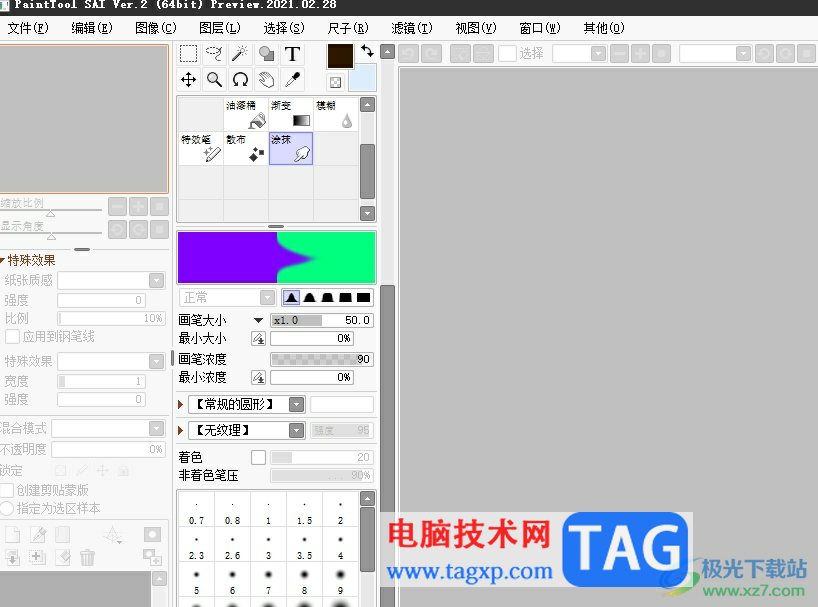Select the eyedropper color picker tool
The width and height of the screenshot is (818, 607).
click(292, 79)
